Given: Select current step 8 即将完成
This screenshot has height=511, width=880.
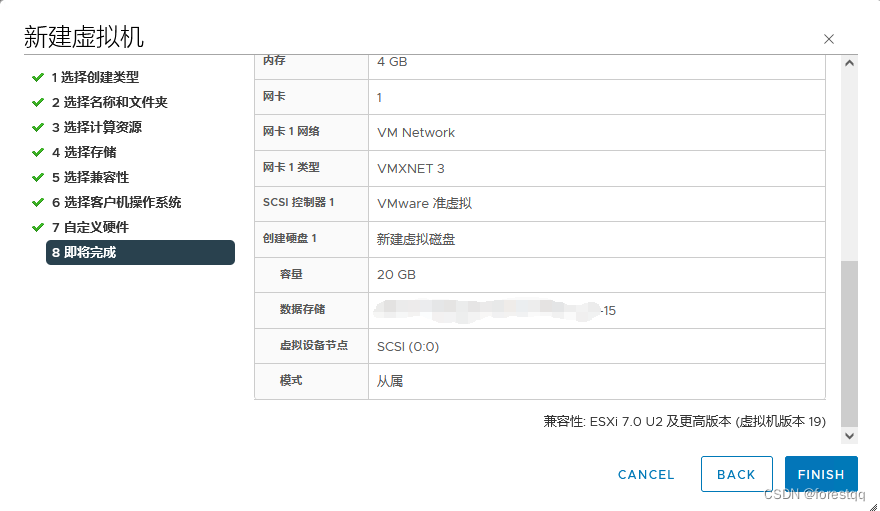Looking at the screenshot, I should point(140,252).
